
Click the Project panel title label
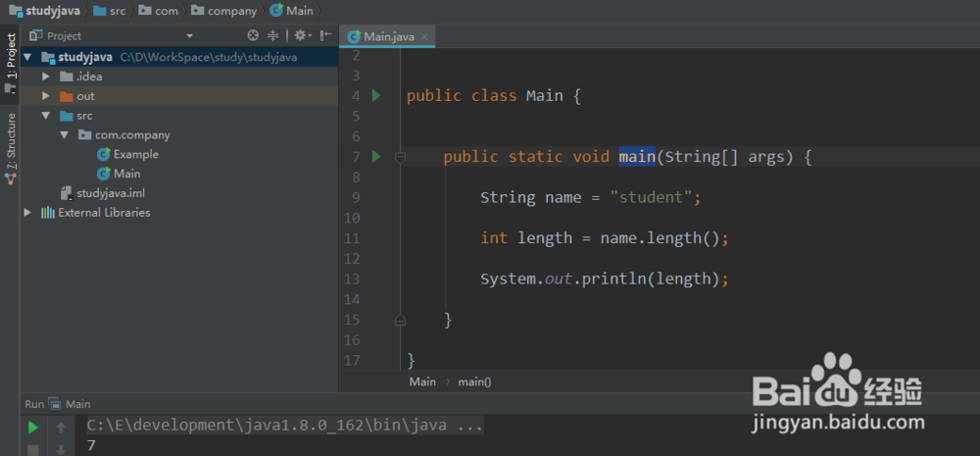point(64,36)
